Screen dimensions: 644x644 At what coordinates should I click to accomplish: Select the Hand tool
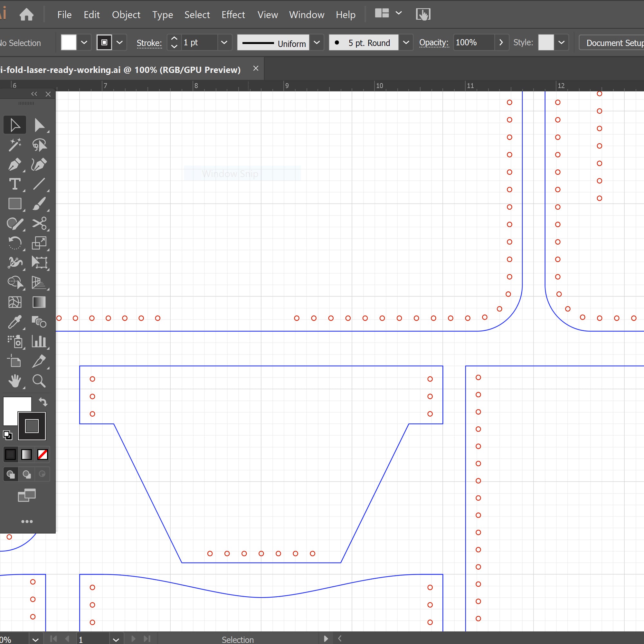(15, 381)
